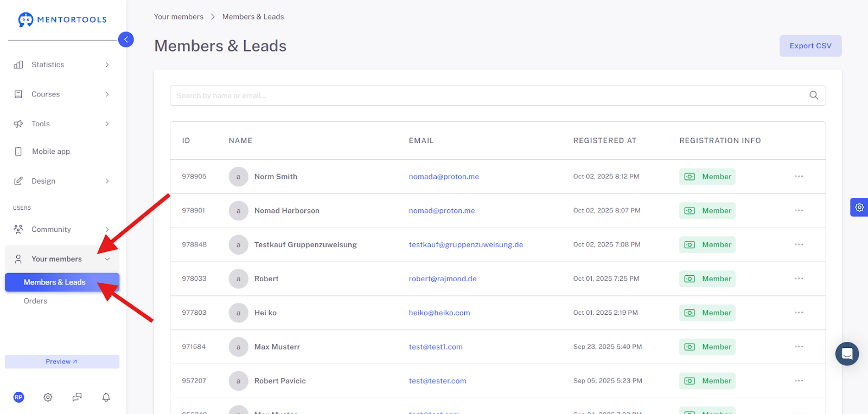Screen dimensions: 868x414
Task: Click the Courses book icon
Action: click(x=18, y=94)
